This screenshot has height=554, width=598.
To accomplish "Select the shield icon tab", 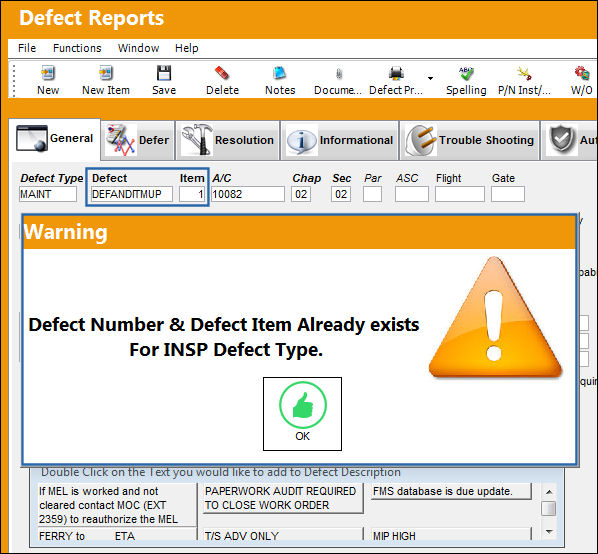I will tap(569, 140).
